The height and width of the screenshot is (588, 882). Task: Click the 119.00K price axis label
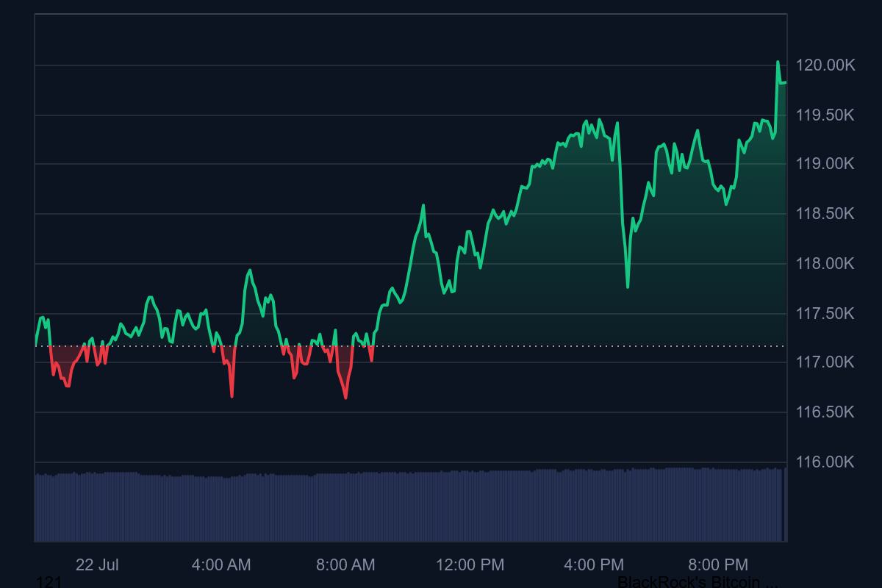point(825,163)
